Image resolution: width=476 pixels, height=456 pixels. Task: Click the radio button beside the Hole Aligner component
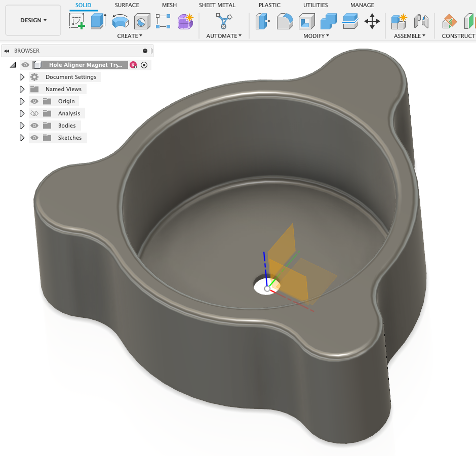click(x=144, y=65)
